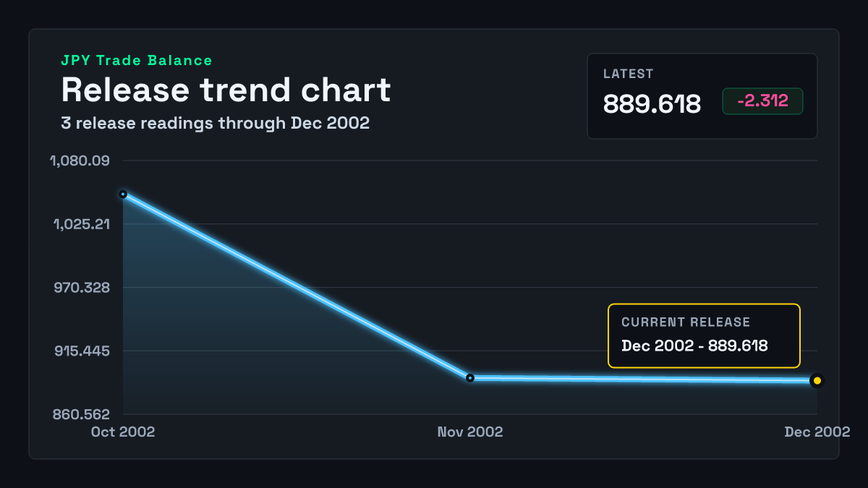868x488 pixels.
Task: Click the 1,025.21 y-axis label
Action: [x=81, y=223]
